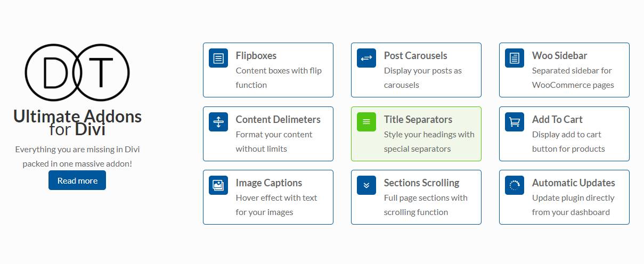
Task: Click the Flipboxes document icon
Action: coord(218,58)
